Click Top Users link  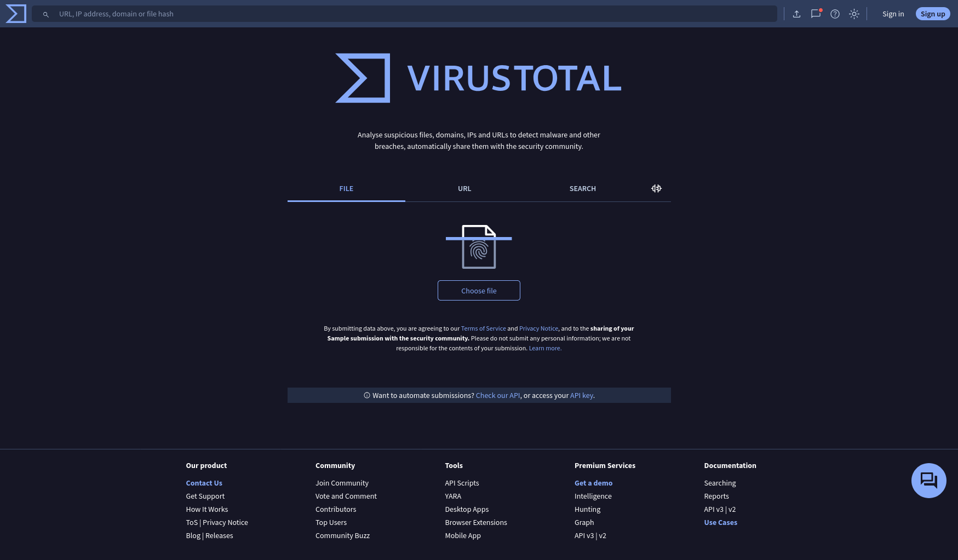tap(331, 522)
